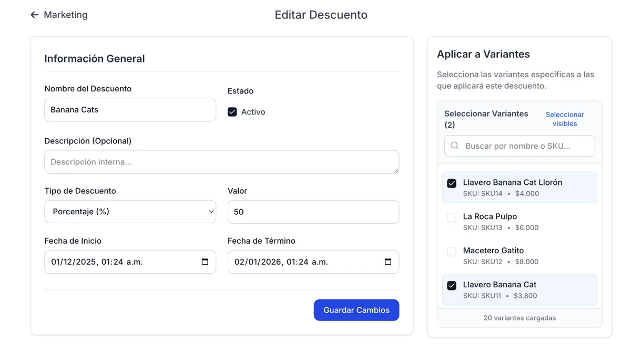Viewport: 631px width, 364px height.
Task: Click the Fecha de Inicio date text
Action: 97,262
